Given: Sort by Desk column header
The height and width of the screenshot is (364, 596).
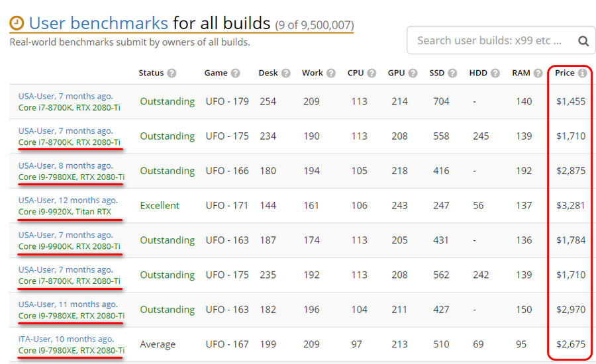Looking at the screenshot, I should (268, 73).
